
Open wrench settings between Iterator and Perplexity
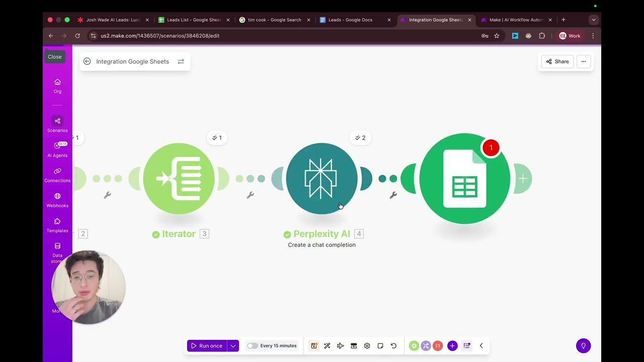[250, 195]
